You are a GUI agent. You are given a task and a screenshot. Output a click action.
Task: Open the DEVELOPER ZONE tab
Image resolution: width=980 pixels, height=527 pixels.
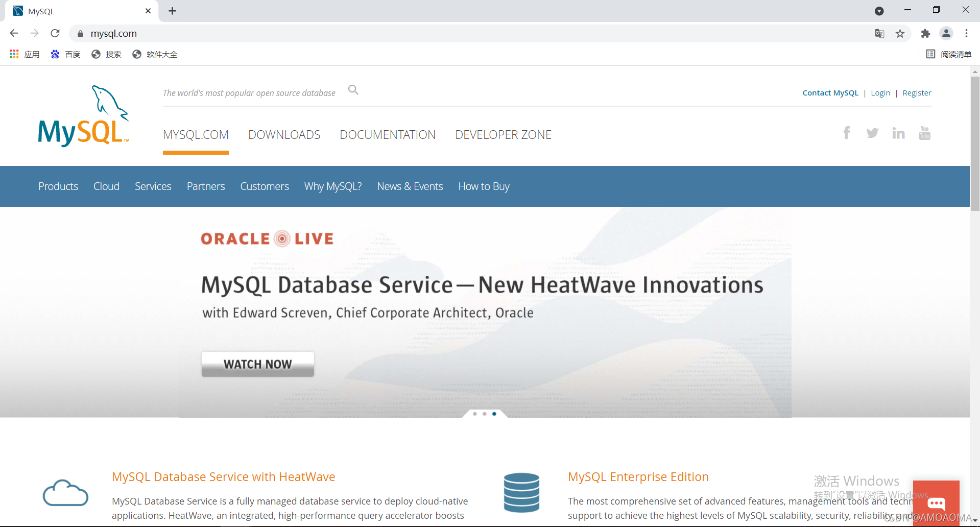click(x=504, y=135)
